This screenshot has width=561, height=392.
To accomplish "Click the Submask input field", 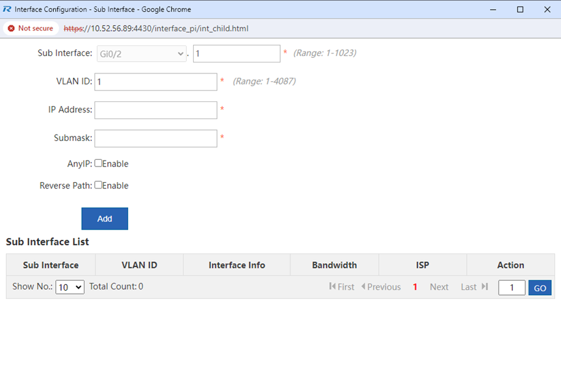I will [155, 138].
